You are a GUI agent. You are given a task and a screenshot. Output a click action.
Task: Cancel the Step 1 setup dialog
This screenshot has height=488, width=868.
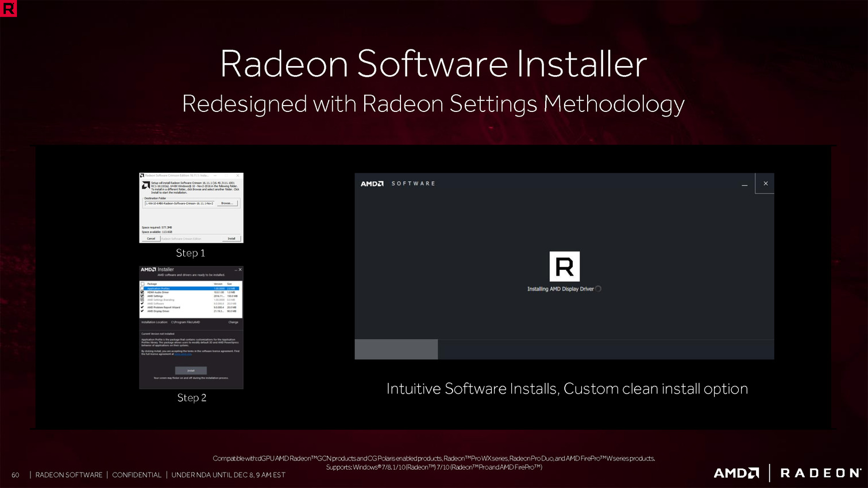tap(151, 238)
